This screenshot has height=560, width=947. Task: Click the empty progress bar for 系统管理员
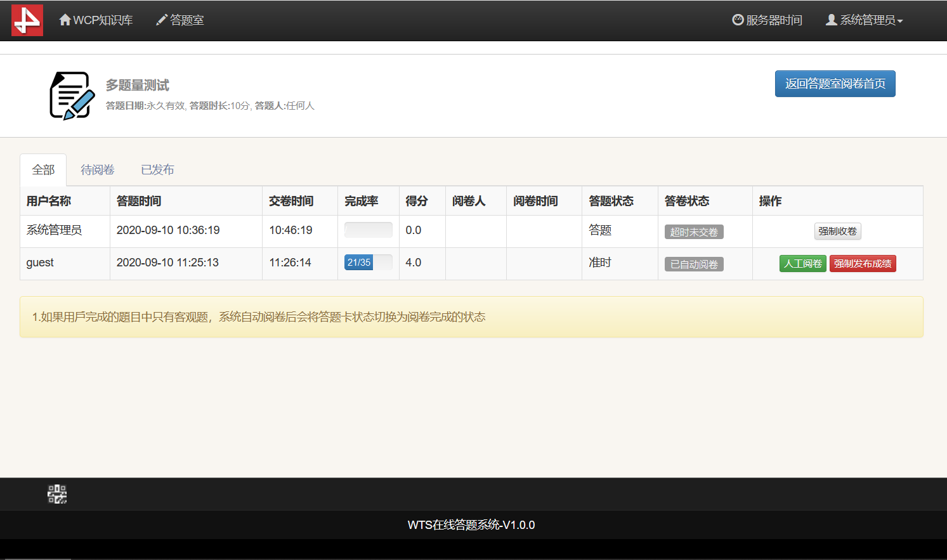368,230
